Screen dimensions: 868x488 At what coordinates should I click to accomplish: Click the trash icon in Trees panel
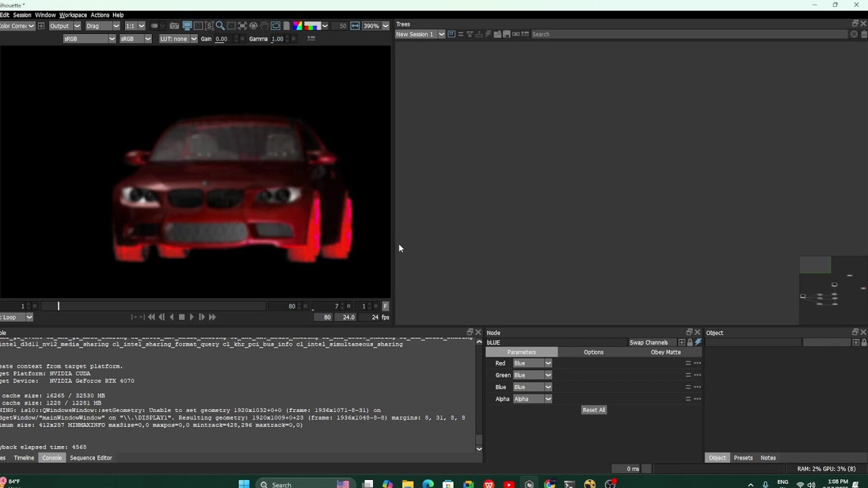click(x=863, y=34)
